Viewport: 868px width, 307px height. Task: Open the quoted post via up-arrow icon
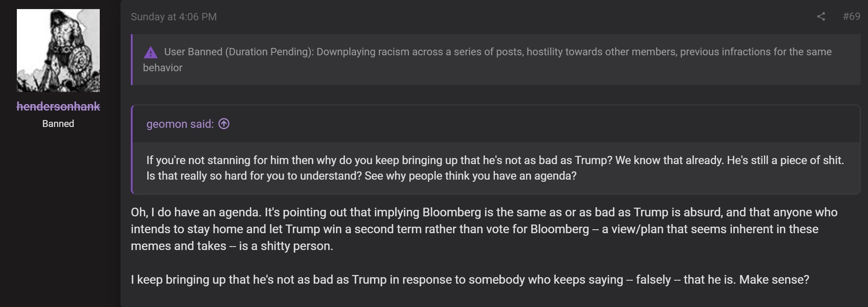[x=224, y=124]
